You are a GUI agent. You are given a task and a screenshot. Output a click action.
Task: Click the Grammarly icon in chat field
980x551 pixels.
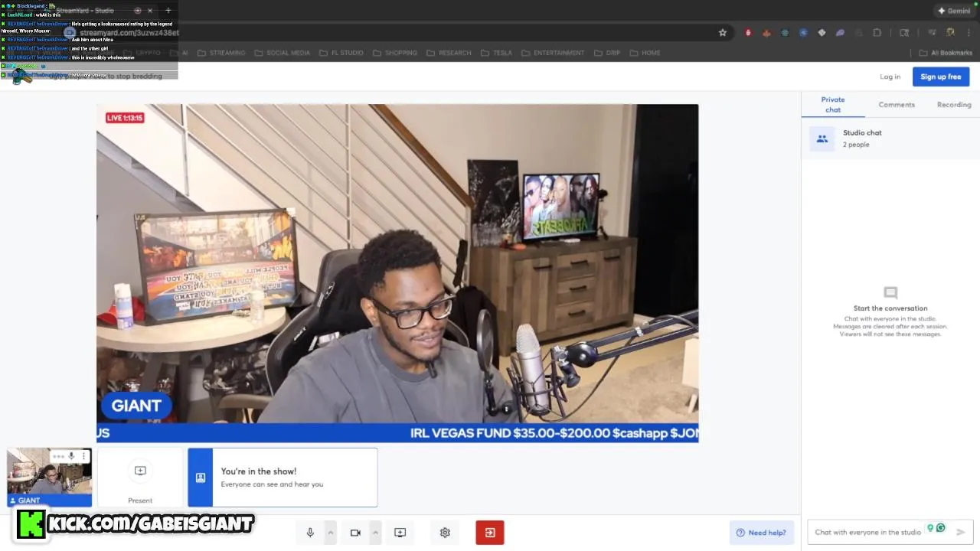pos(941,528)
